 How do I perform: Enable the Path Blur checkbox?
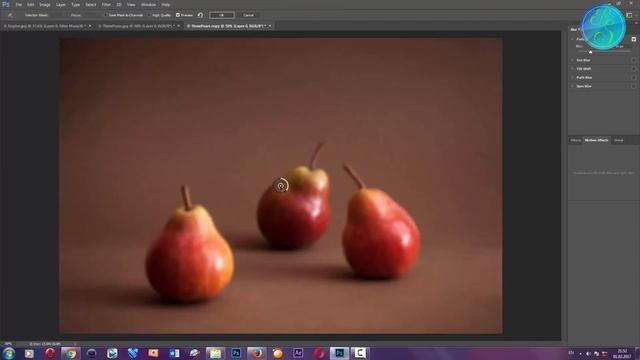click(x=633, y=78)
